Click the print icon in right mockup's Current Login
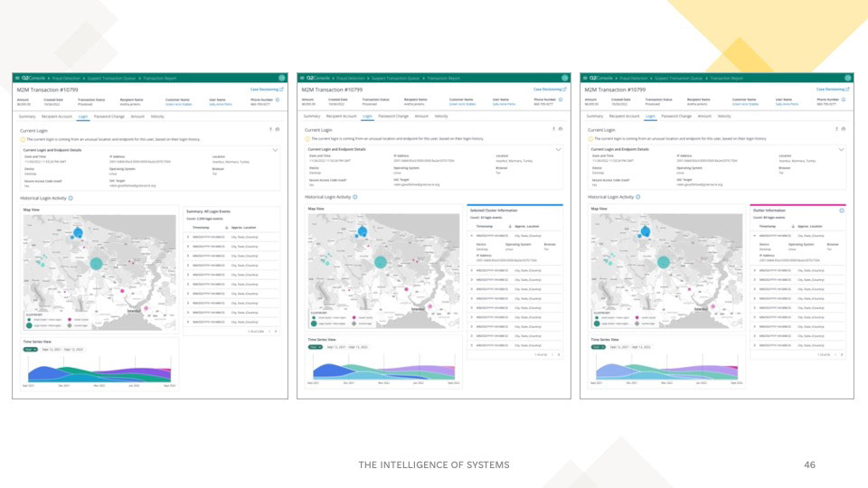Viewport: 868px width, 488px height. coord(843,129)
